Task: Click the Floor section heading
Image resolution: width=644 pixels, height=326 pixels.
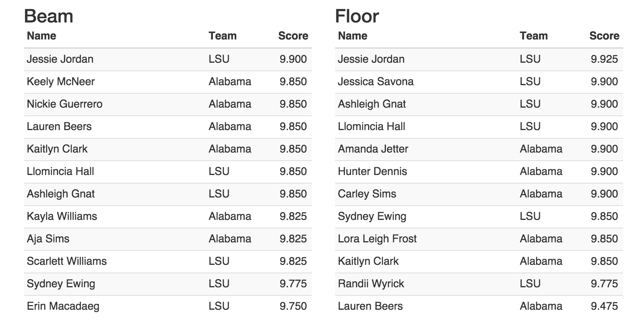Action: [x=357, y=16]
